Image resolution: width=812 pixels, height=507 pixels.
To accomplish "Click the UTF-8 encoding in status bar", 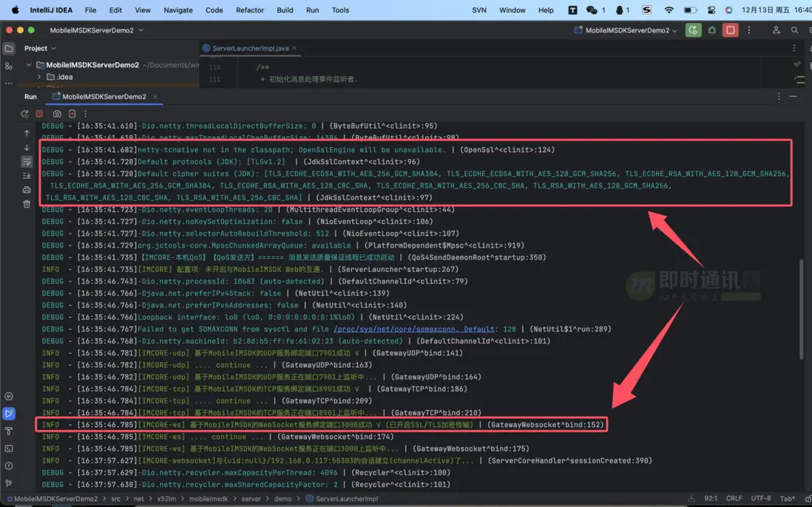I will point(760,499).
